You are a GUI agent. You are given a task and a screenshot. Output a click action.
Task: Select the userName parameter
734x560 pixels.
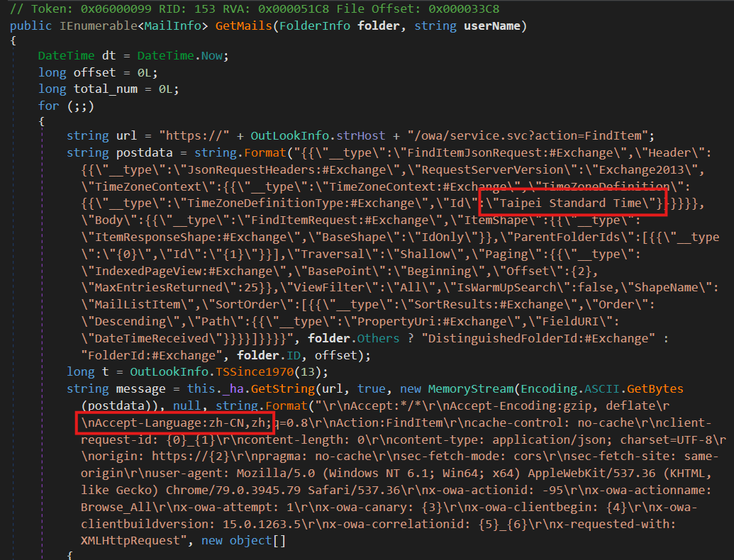tap(493, 26)
